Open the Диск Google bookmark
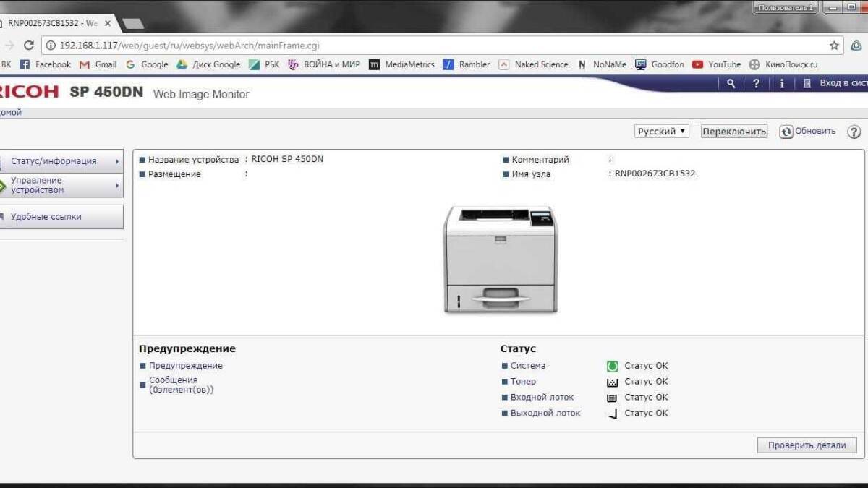 point(208,64)
